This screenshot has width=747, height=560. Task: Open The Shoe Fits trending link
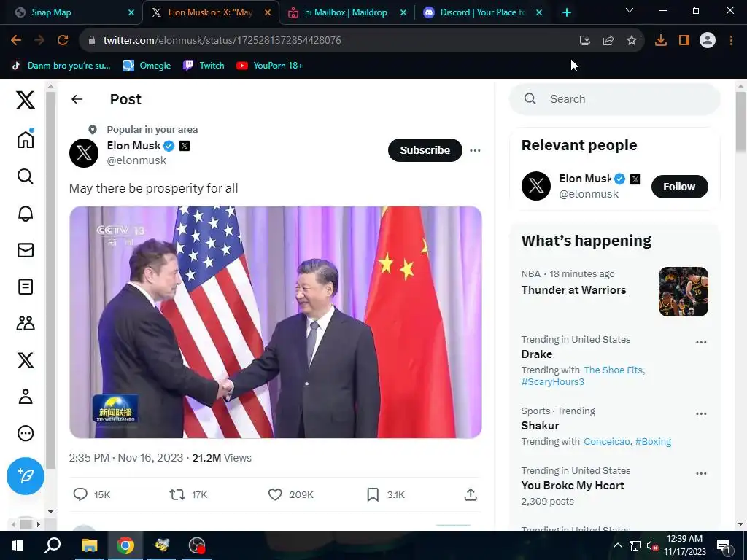pos(613,370)
